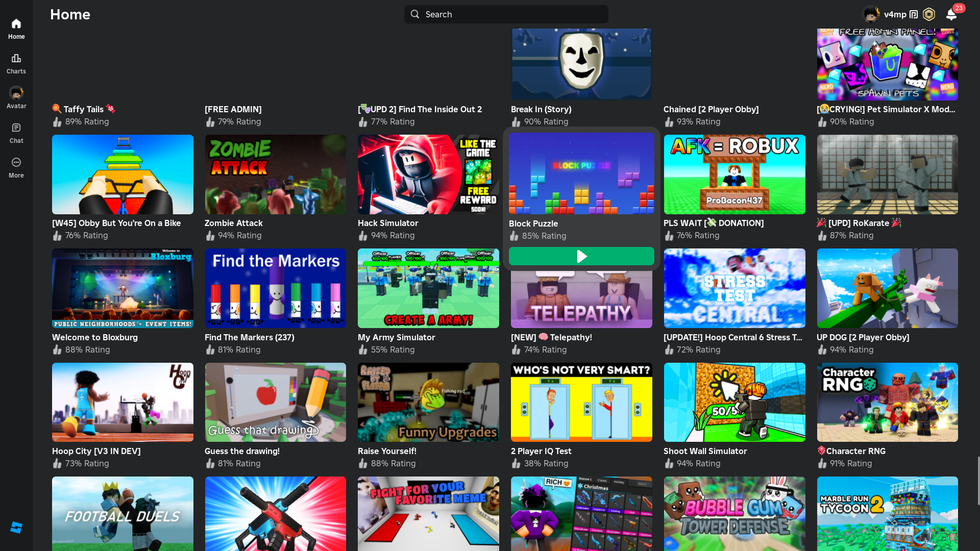
Task: Open the Welcome to Bloxburg title link
Action: coord(95,337)
